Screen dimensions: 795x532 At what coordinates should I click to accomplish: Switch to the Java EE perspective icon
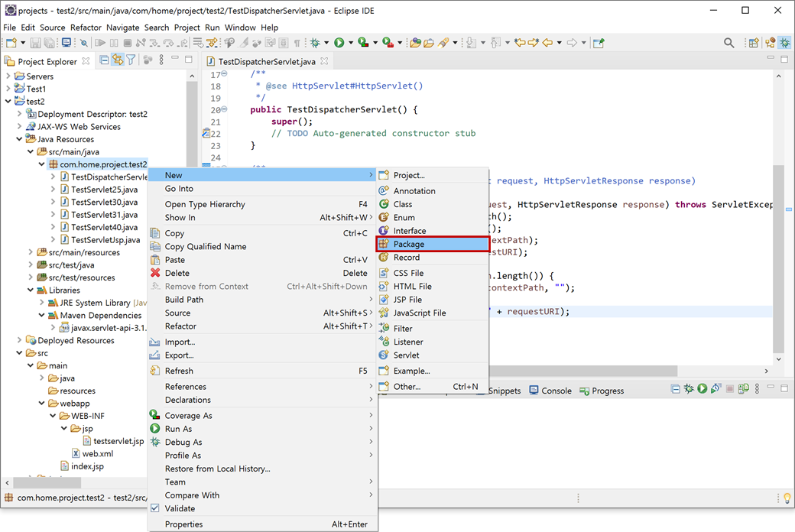(771, 43)
